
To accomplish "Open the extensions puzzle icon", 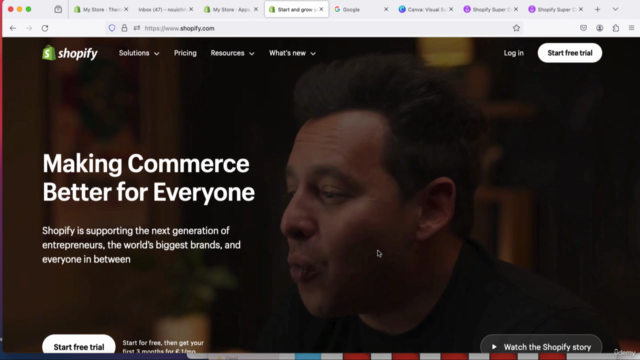I will point(616,28).
